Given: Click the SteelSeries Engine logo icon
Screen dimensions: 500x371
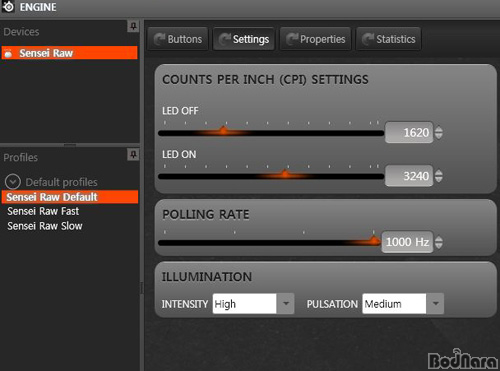Looking at the screenshot, I should [8, 6].
